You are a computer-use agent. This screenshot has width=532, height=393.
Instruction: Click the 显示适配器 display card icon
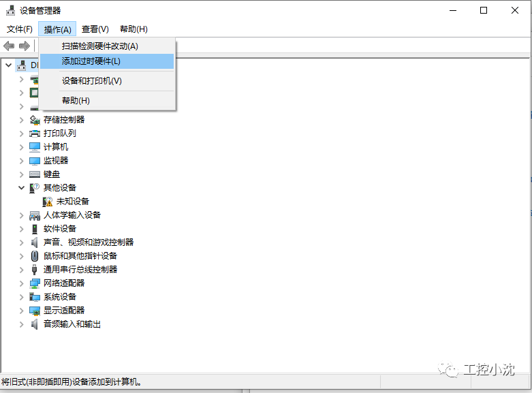click(x=35, y=311)
